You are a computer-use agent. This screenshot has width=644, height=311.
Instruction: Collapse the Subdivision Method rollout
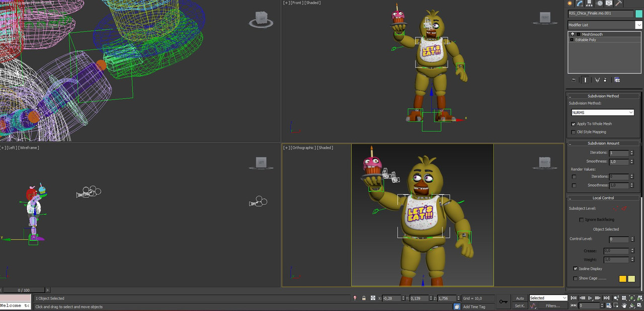tap(603, 96)
